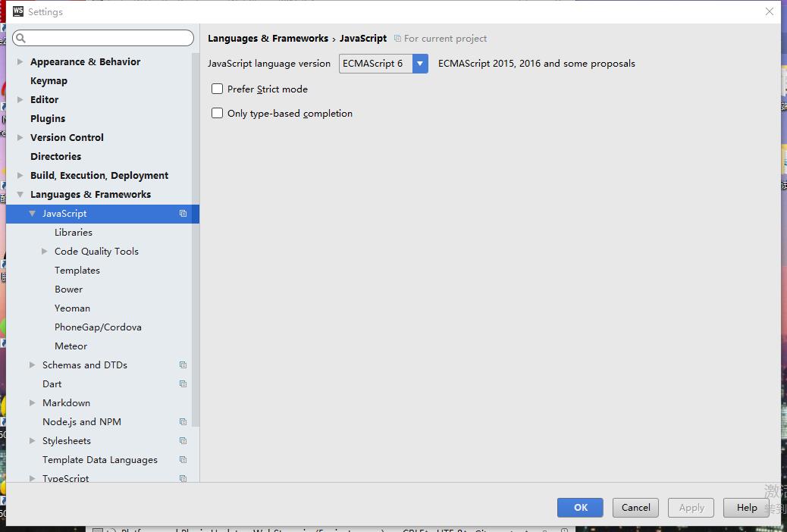Click the Cancel button

[x=636, y=508]
